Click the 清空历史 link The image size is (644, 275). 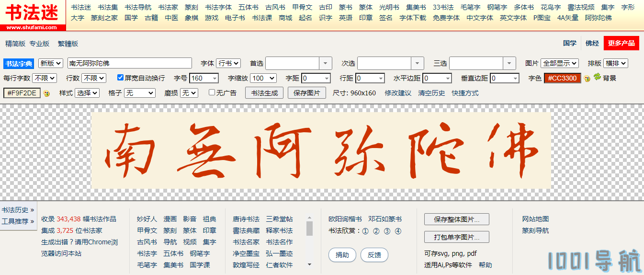pyautogui.click(x=431, y=93)
